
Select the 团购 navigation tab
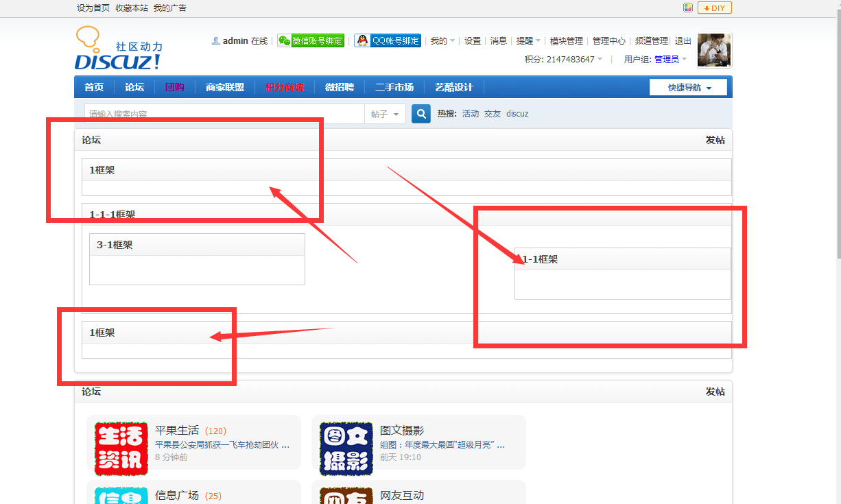(x=175, y=87)
